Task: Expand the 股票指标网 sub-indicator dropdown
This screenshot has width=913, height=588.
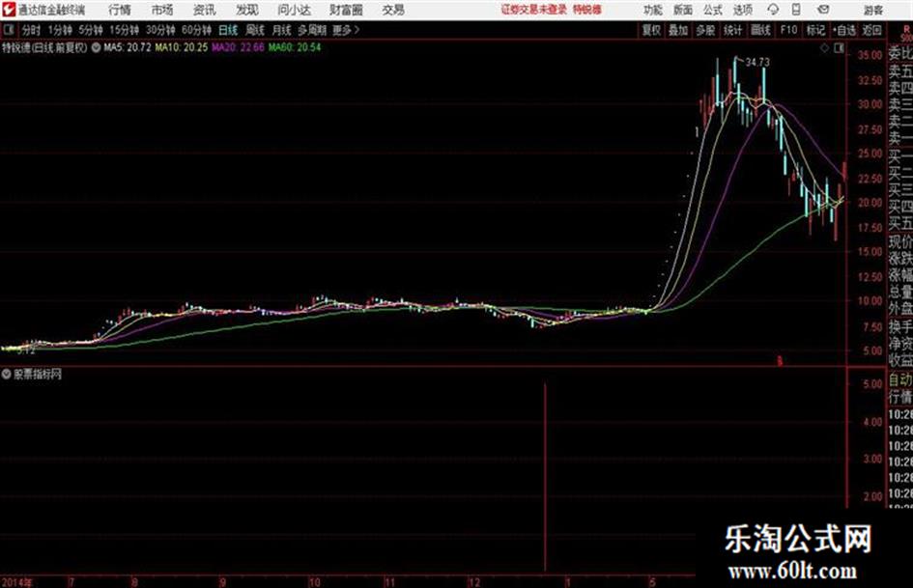Action: click(6, 374)
